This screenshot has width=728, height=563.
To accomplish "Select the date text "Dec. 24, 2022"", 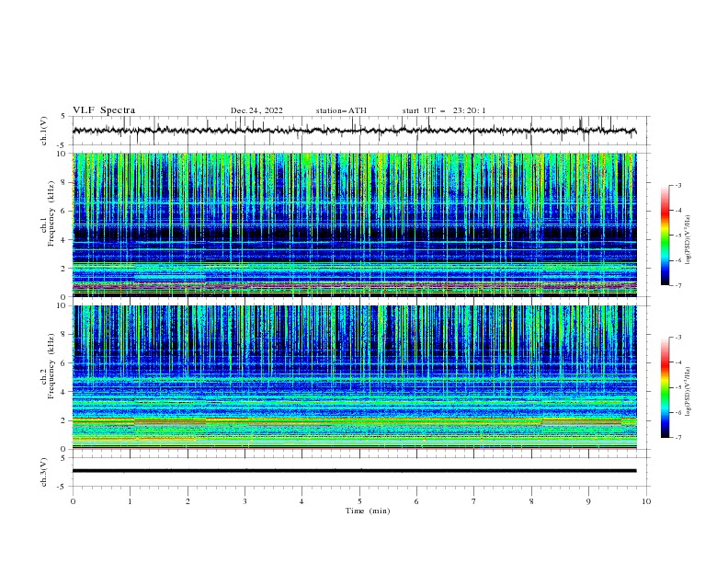I will click(x=256, y=110).
